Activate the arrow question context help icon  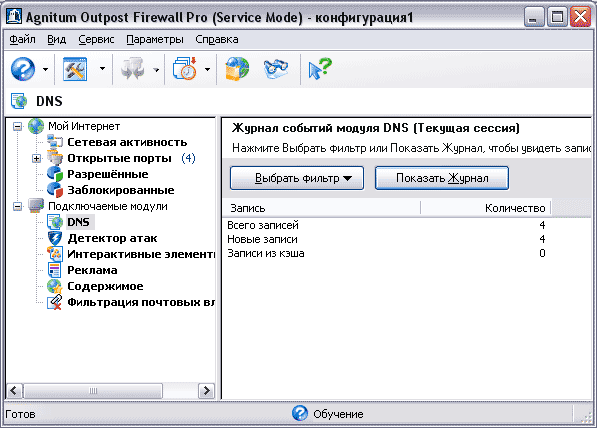click(x=320, y=69)
